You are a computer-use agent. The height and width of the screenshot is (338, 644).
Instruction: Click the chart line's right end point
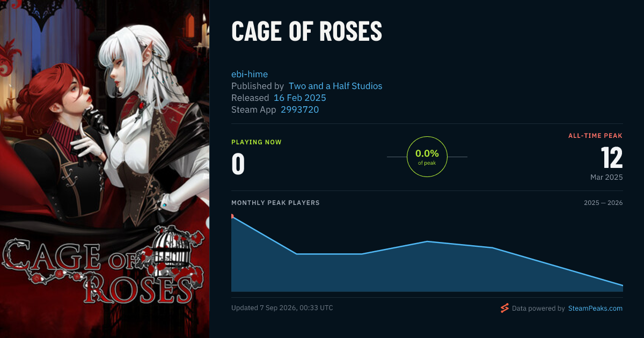tap(623, 285)
